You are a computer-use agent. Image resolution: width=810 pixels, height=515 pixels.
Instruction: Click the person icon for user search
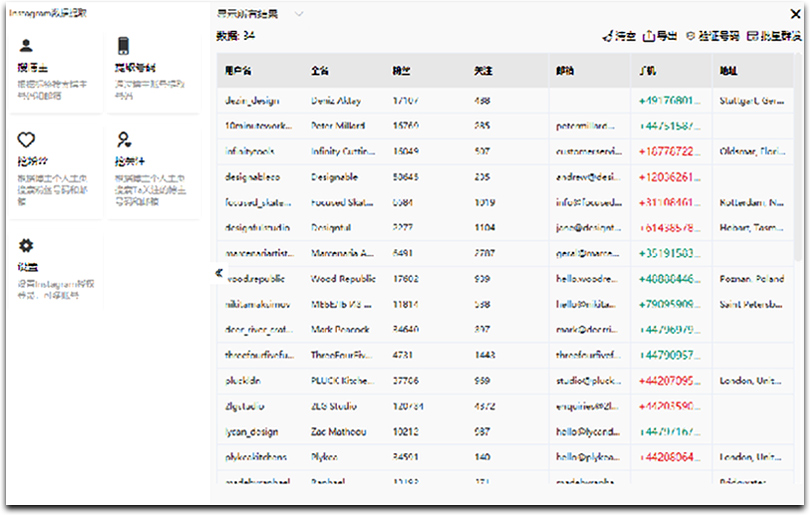click(26, 45)
